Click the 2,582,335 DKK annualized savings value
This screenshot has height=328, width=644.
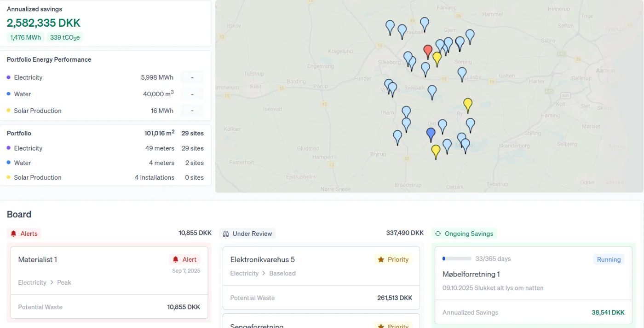tap(44, 23)
